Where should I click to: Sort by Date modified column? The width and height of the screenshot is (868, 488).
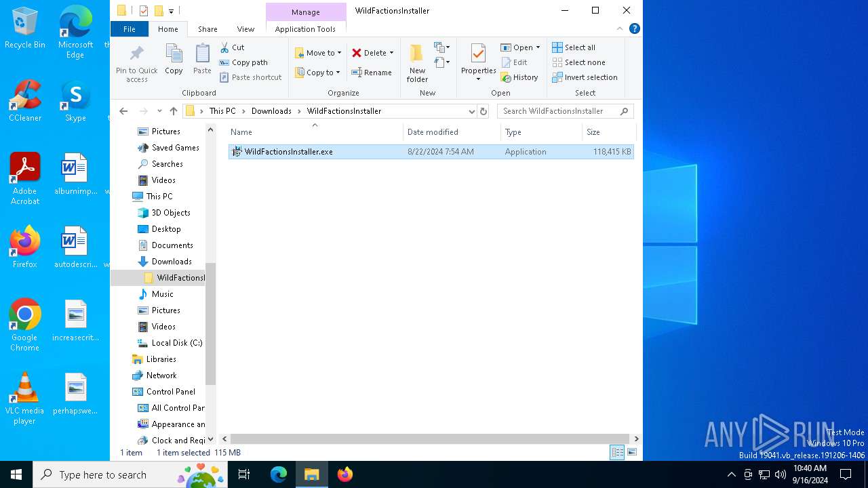(452, 132)
